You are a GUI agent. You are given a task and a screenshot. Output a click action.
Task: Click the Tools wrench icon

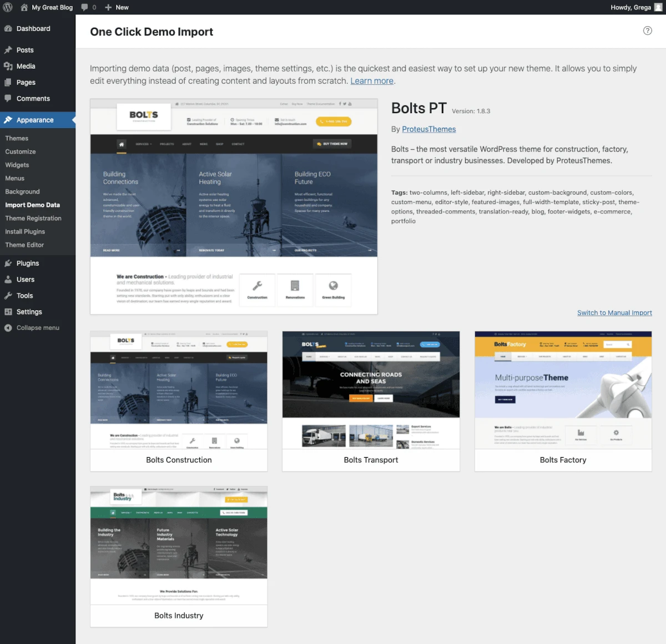pos(8,296)
